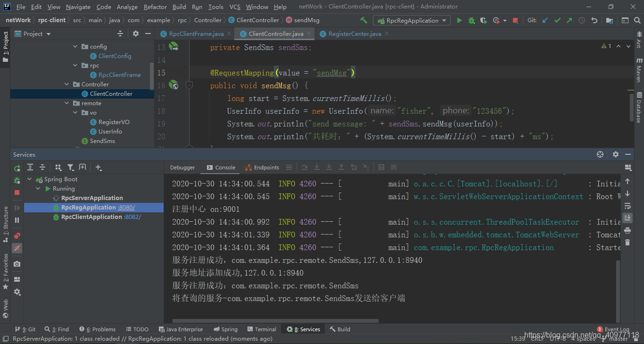Start debugging with the bug icon
Screen dimensions: 644x344
(x=471, y=20)
